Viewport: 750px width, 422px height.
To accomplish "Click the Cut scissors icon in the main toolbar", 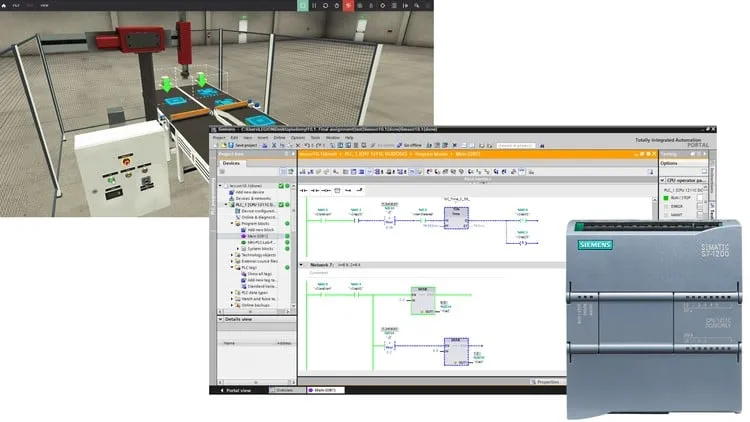I will tap(274, 145).
